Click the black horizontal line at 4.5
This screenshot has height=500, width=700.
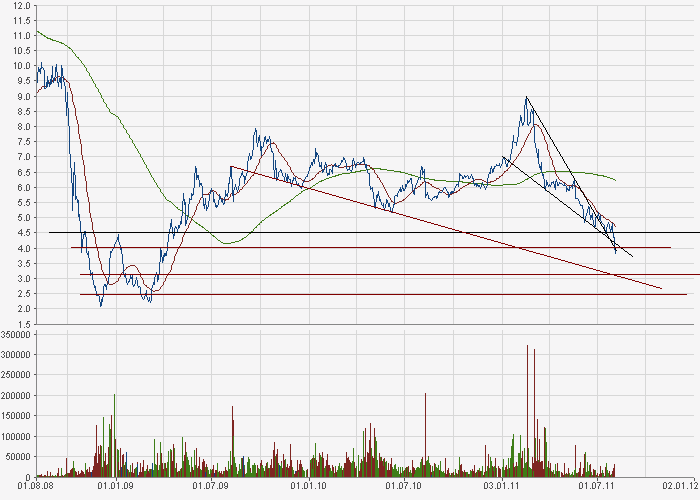374,233
